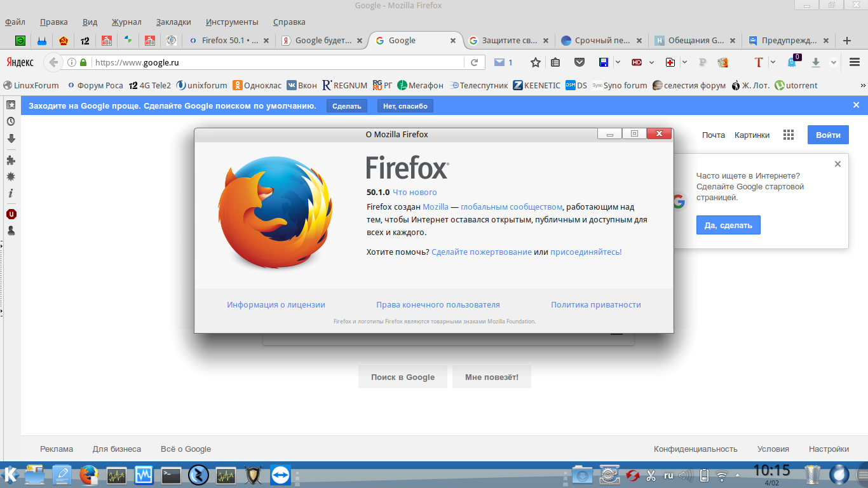Click the Войти button

[828, 135]
